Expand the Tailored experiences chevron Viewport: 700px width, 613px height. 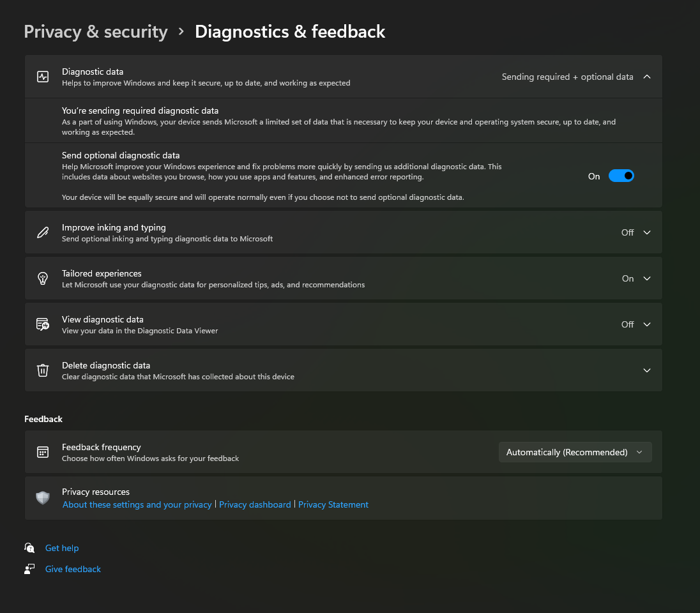tap(647, 278)
